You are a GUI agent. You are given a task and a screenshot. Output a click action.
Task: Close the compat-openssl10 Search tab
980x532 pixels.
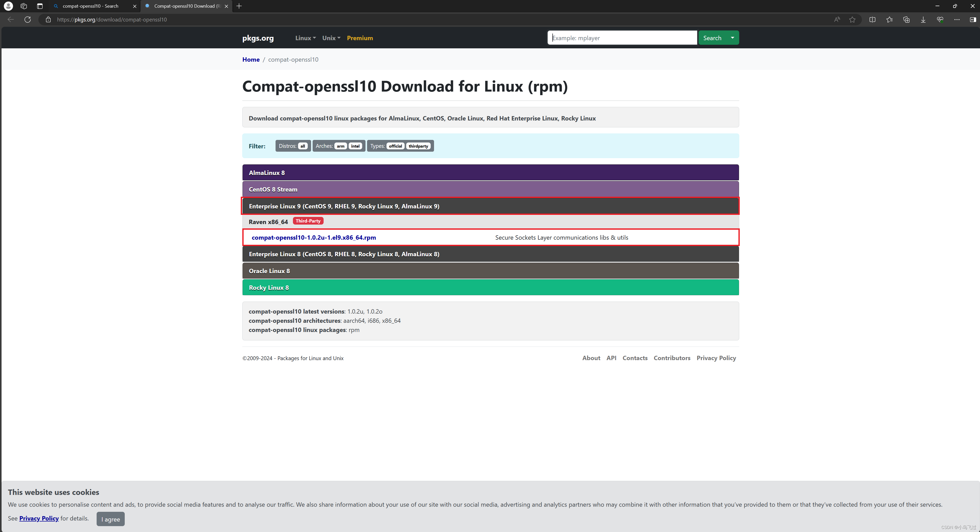click(x=135, y=6)
